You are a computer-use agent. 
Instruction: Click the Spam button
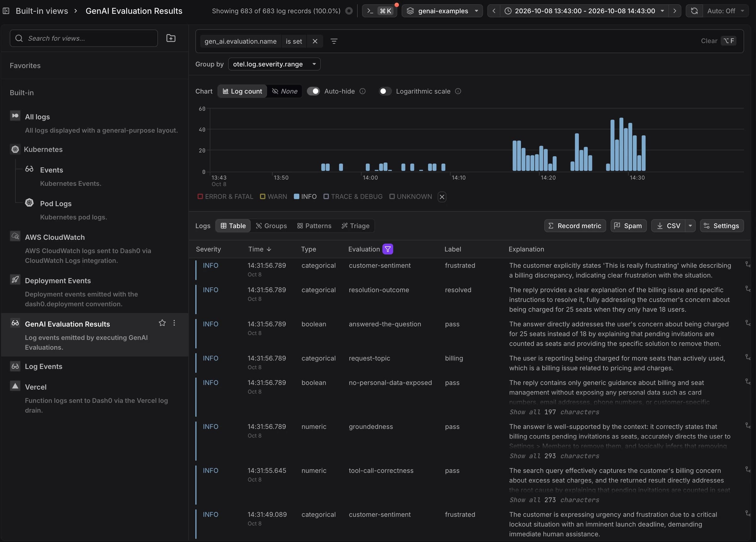(x=628, y=226)
